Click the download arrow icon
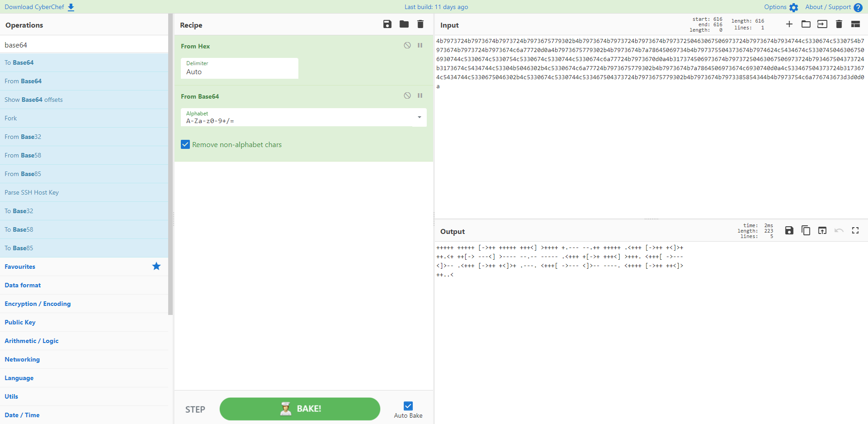The image size is (868, 424). tap(71, 7)
